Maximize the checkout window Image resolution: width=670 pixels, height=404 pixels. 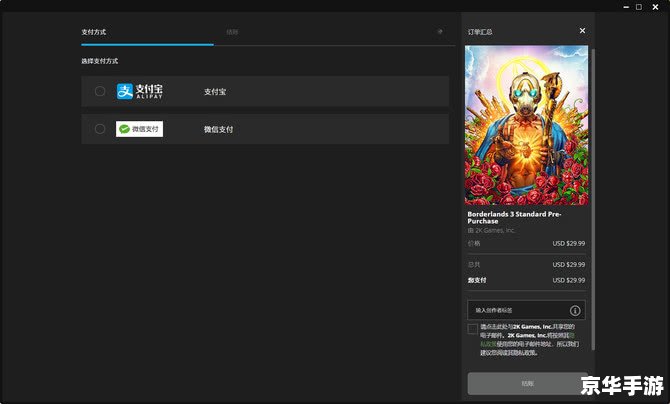point(639,7)
